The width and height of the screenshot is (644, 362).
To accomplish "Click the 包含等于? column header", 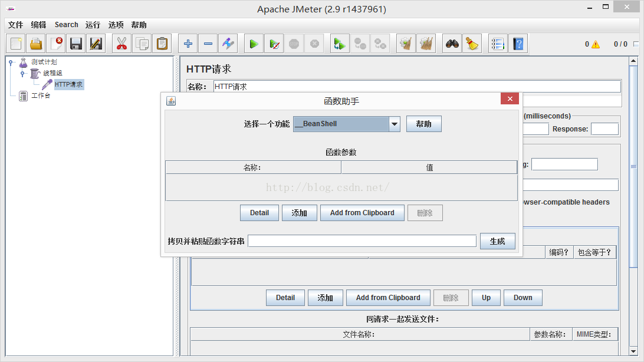I will coord(594,252).
